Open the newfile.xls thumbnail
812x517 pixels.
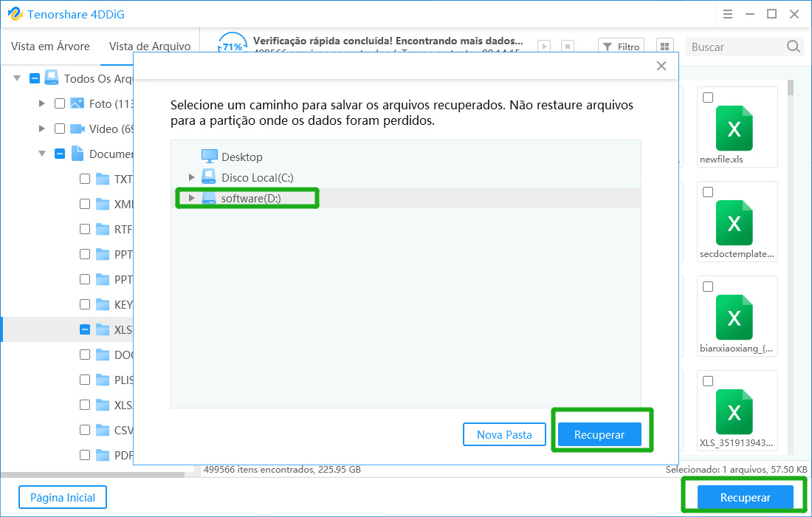pos(734,128)
